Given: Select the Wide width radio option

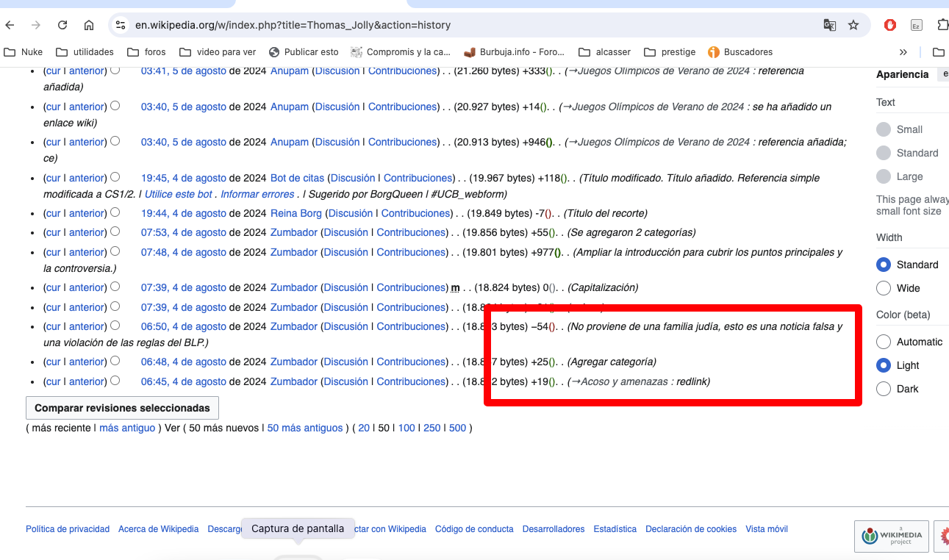Looking at the screenshot, I should click(883, 288).
